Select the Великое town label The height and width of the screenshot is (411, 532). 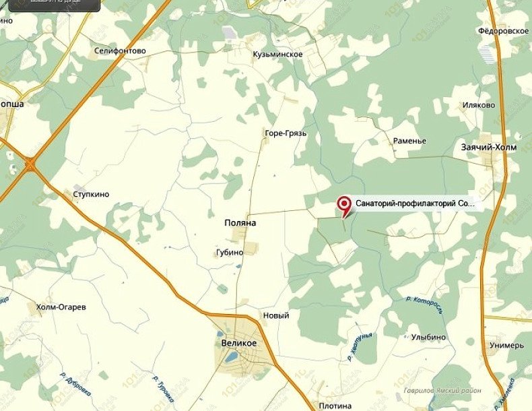pos(239,343)
